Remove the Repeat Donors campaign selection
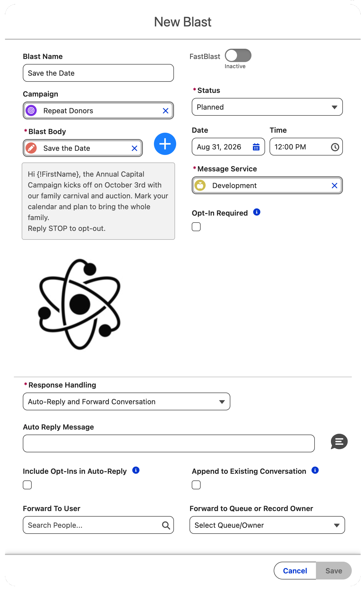 click(166, 111)
